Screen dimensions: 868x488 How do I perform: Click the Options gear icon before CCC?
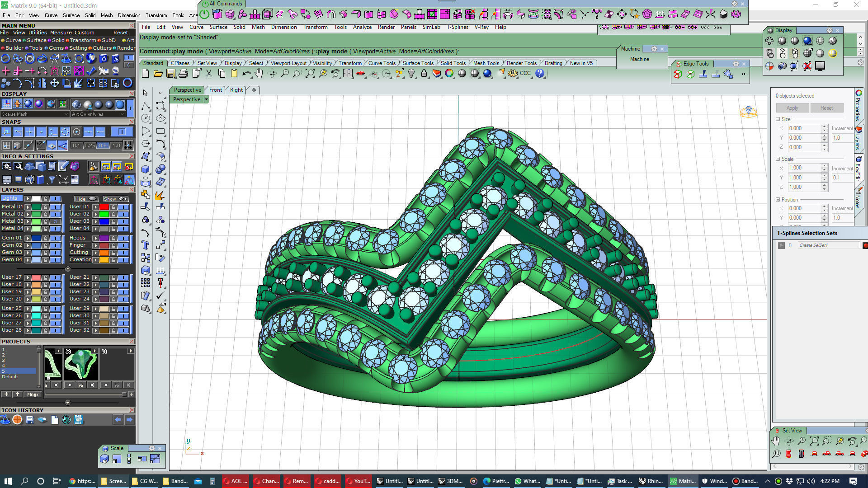point(512,73)
